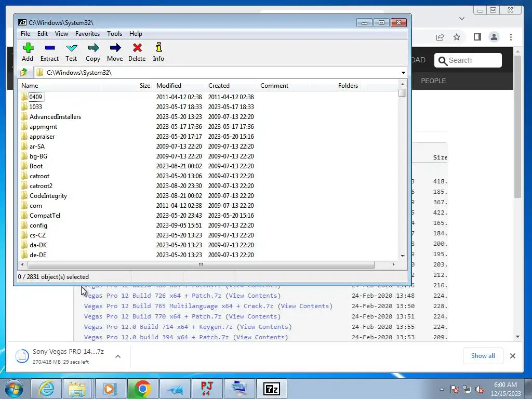The height and width of the screenshot is (399, 532).
Task: Open the Tools menu
Action: tap(114, 34)
